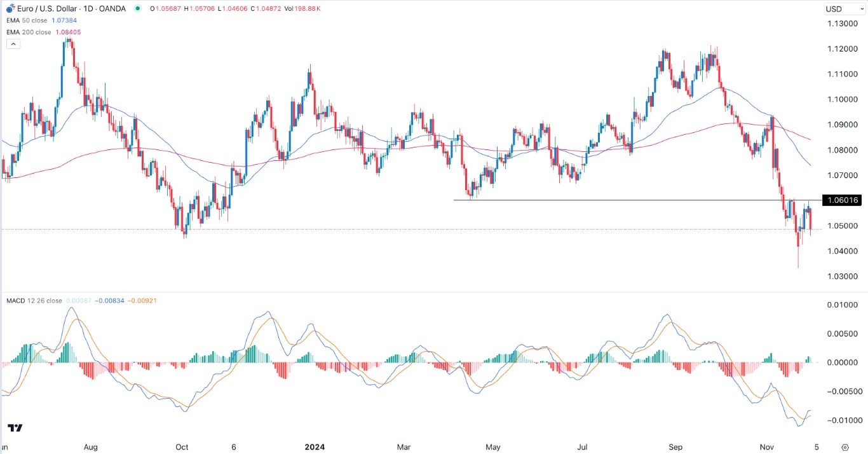The width and height of the screenshot is (868, 454).
Task: Click the green market-open status dot
Action: click(x=138, y=8)
